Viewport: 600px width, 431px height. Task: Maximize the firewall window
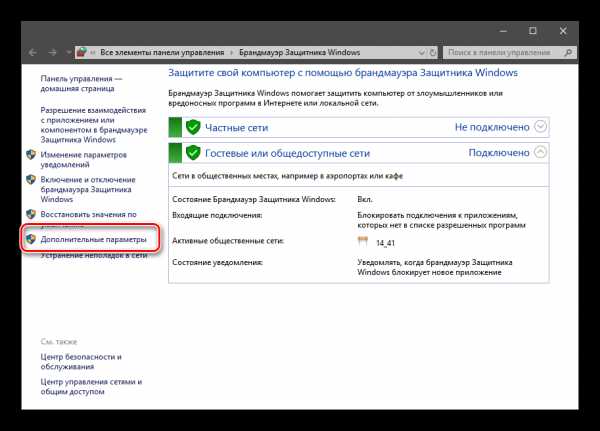[533, 31]
